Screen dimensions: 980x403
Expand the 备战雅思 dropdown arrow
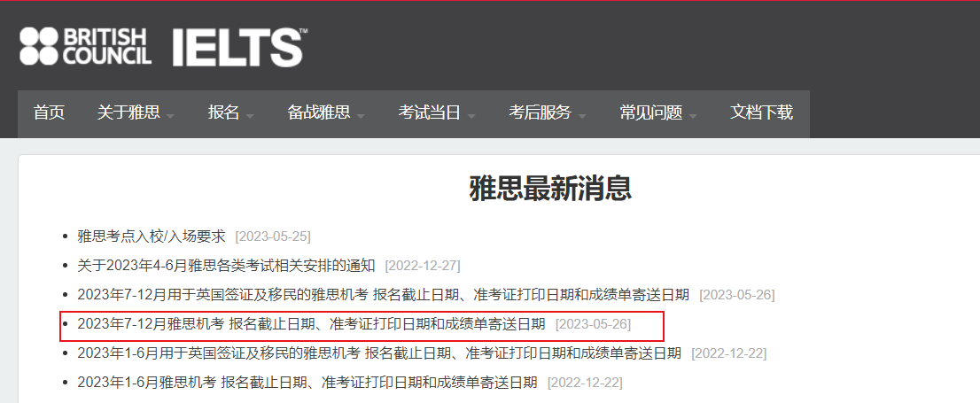361,117
